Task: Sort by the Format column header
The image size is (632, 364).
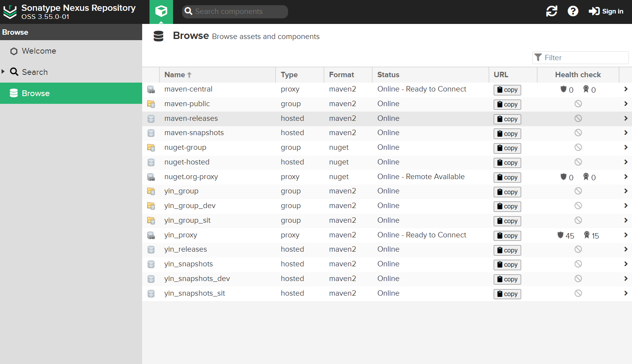Action: tap(348, 75)
